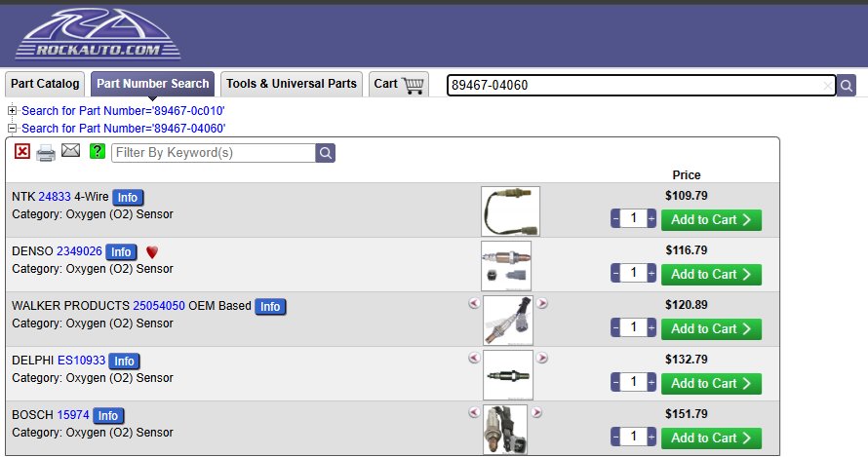
Task: Run the part number search magnifier
Action: [846, 85]
